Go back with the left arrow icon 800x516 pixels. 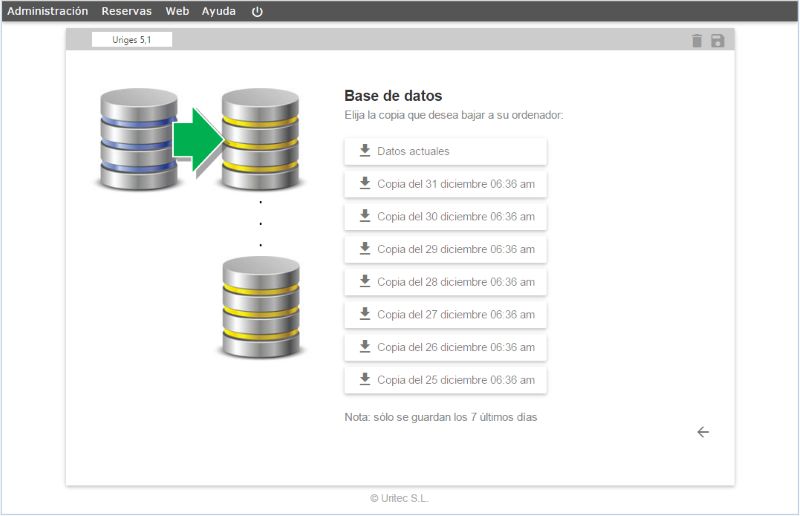click(703, 432)
